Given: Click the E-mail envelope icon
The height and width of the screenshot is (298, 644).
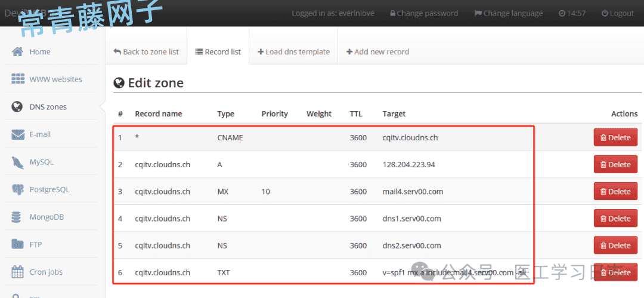Looking at the screenshot, I should tap(18, 134).
